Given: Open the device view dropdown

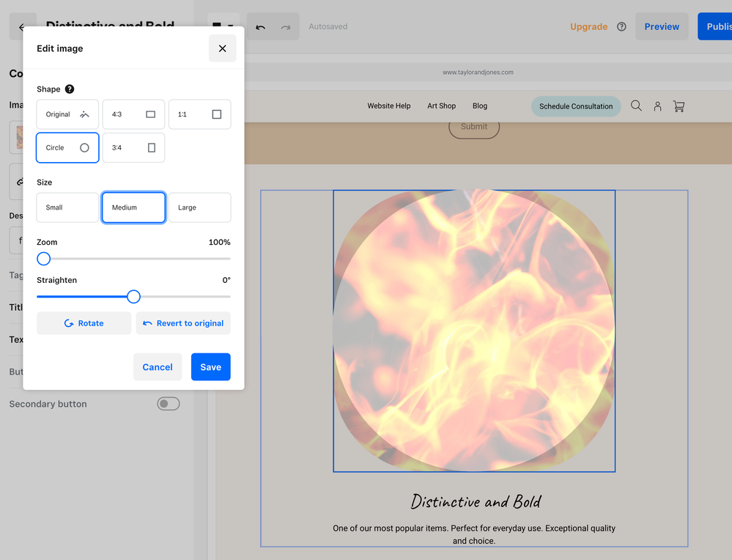Looking at the screenshot, I should click(223, 27).
